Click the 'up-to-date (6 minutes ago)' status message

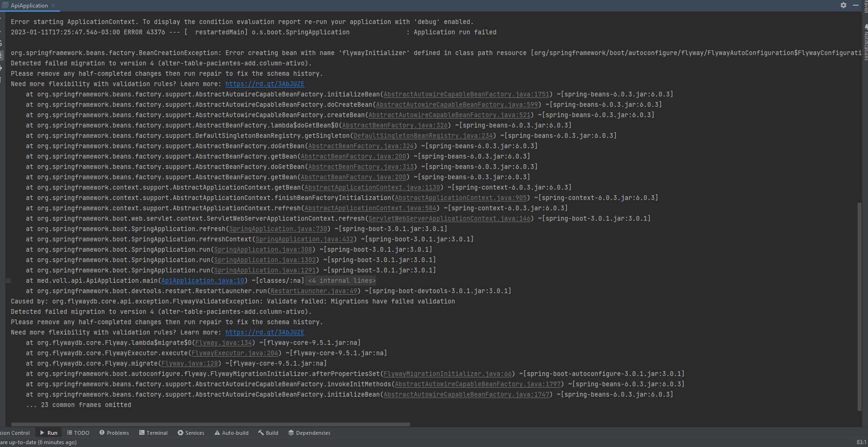tap(39, 442)
